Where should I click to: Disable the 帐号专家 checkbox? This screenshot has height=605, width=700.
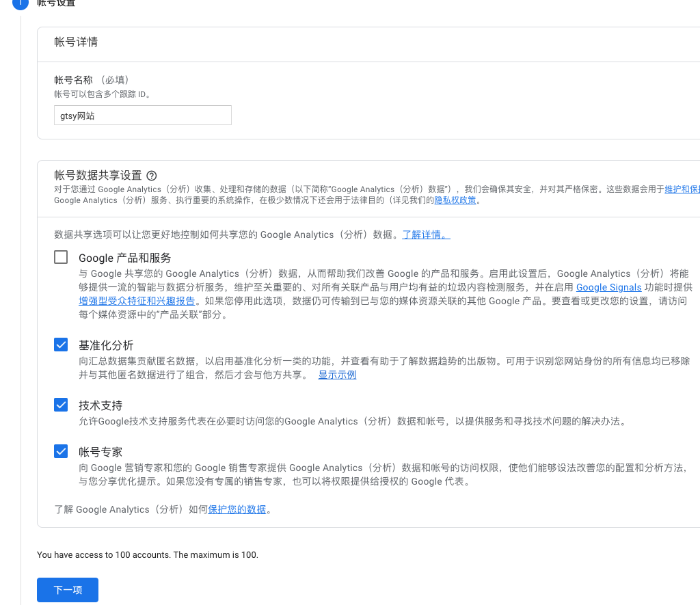pyautogui.click(x=61, y=451)
